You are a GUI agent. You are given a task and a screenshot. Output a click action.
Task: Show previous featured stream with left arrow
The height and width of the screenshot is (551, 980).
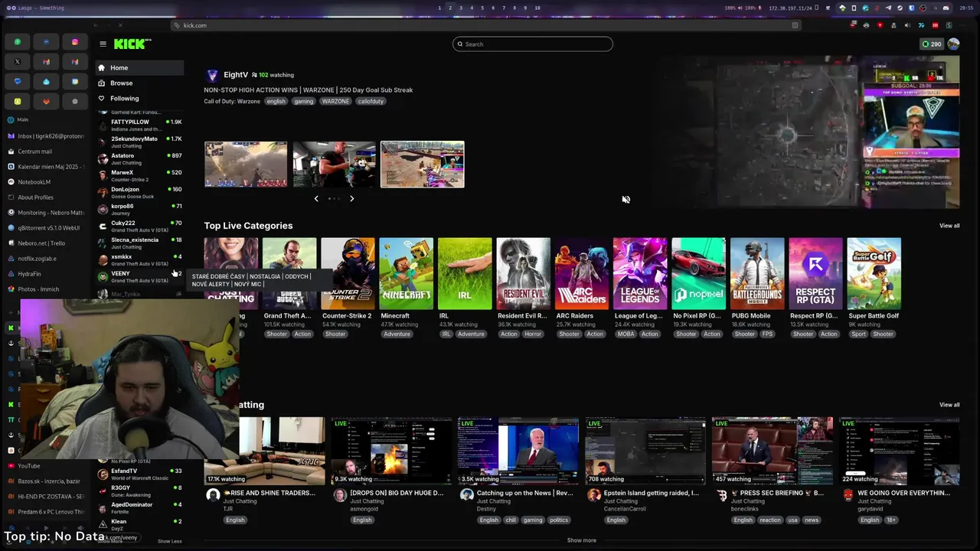point(316,199)
